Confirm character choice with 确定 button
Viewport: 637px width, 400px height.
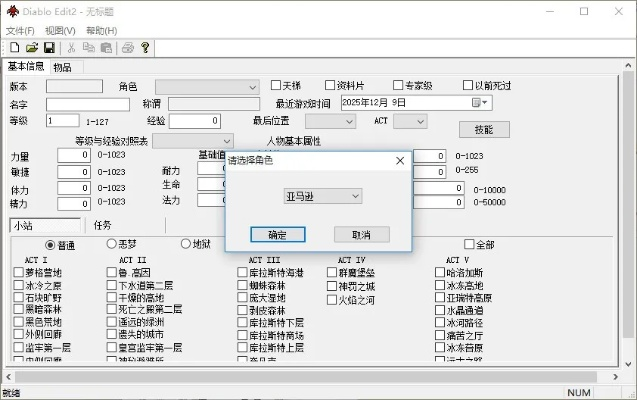click(x=278, y=234)
